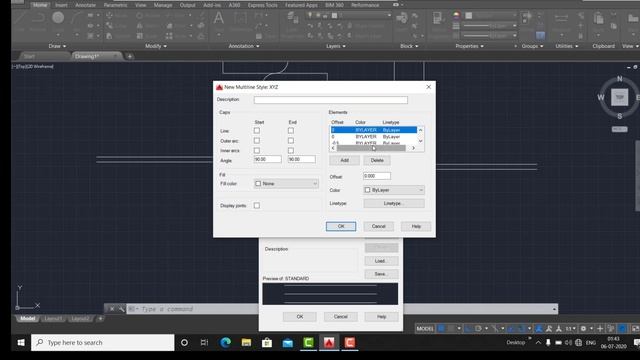Click the ByLayer color swatch square
This screenshot has width=640, height=360.
(x=367, y=190)
